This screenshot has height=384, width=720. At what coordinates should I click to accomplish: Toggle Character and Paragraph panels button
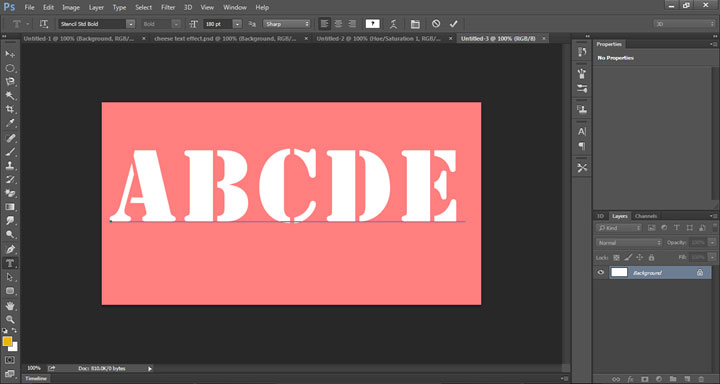[415, 24]
